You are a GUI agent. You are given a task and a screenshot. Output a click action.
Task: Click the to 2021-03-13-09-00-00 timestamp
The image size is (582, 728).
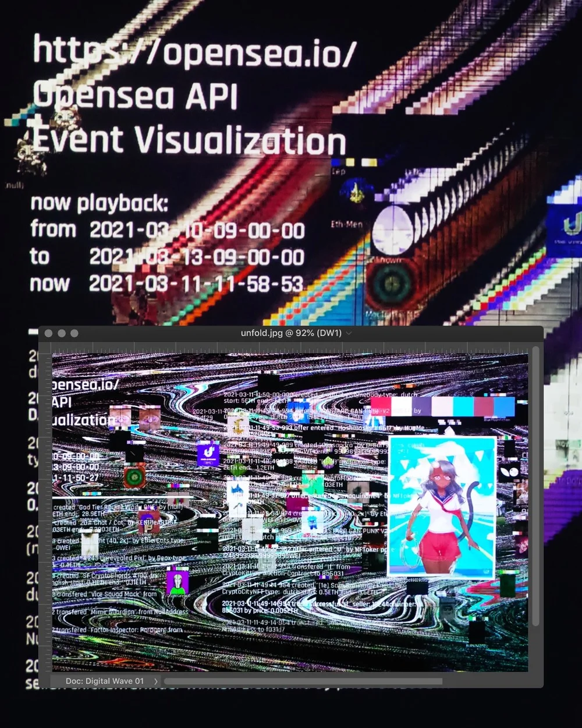coord(168,257)
